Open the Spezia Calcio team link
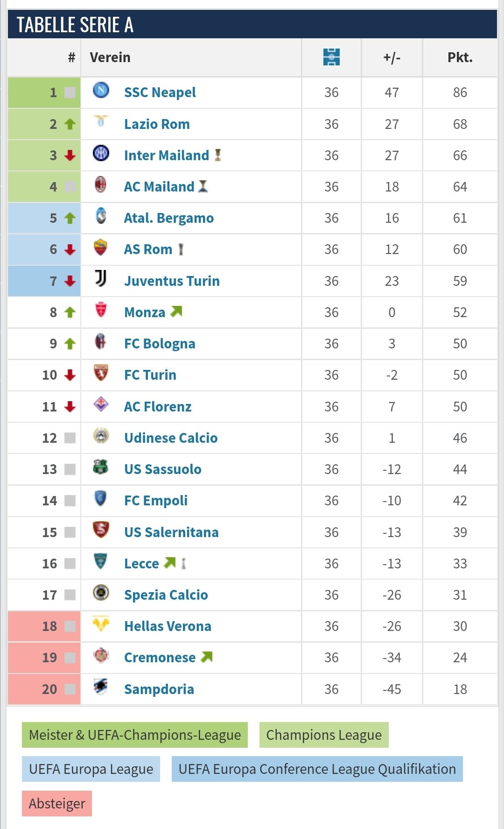Screen dimensions: 504x829 tap(166, 595)
